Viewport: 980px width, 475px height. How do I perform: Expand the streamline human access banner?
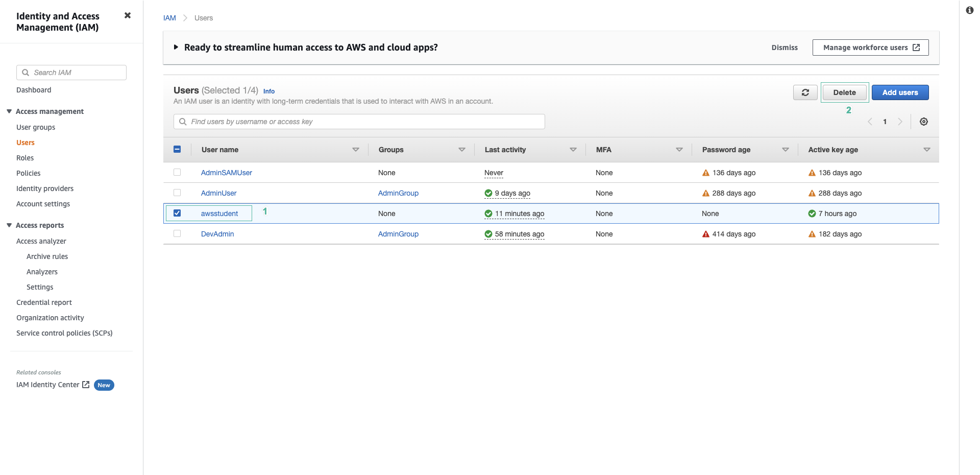point(176,47)
